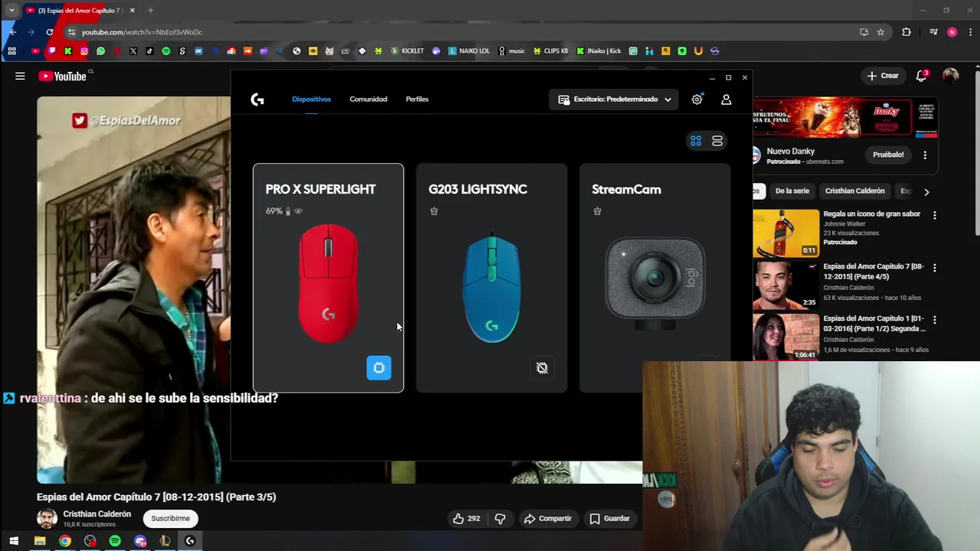Open Comunidad tab in G HUB

[368, 99]
